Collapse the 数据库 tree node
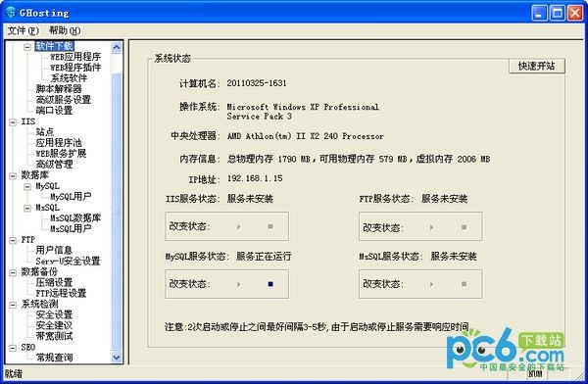 pyautogui.click(x=13, y=175)
